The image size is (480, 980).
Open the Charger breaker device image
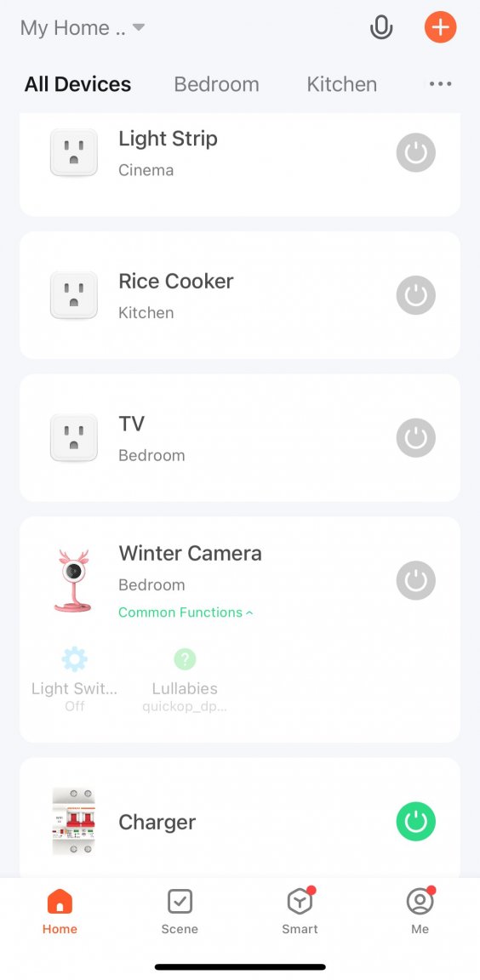[x=74, y=821]
